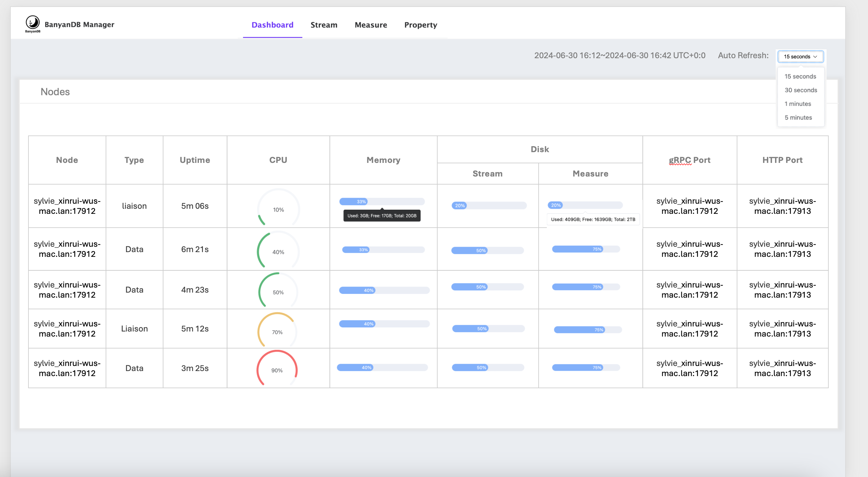Click the first row 33% memory bar
The width and height of the screenshot is (868, 477).
click(382, 201)
